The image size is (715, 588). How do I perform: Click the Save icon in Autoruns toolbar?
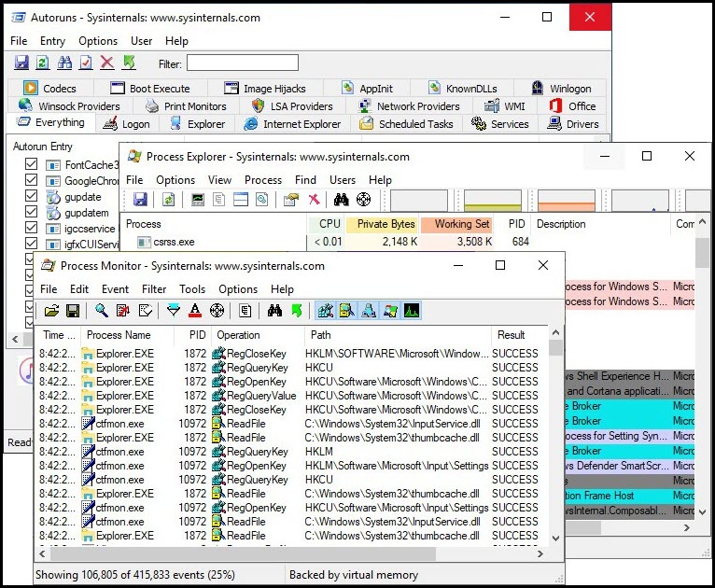(21, 63)
